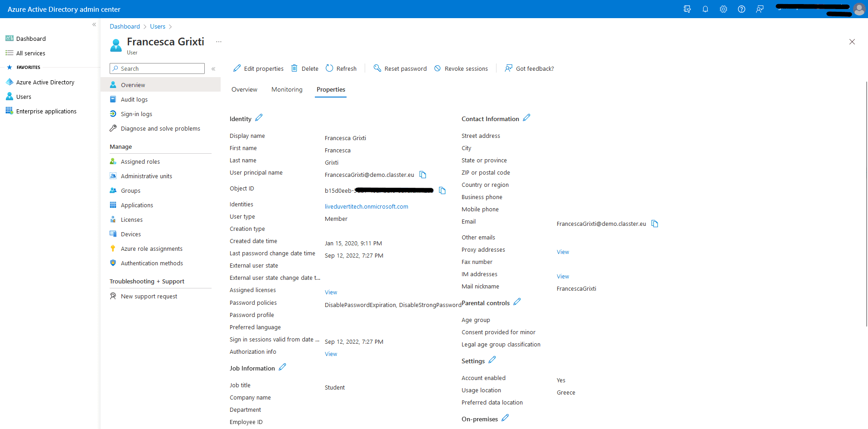The image size is (868, 429).
Task: View Assigned licenses link
Action: [331, 292]
